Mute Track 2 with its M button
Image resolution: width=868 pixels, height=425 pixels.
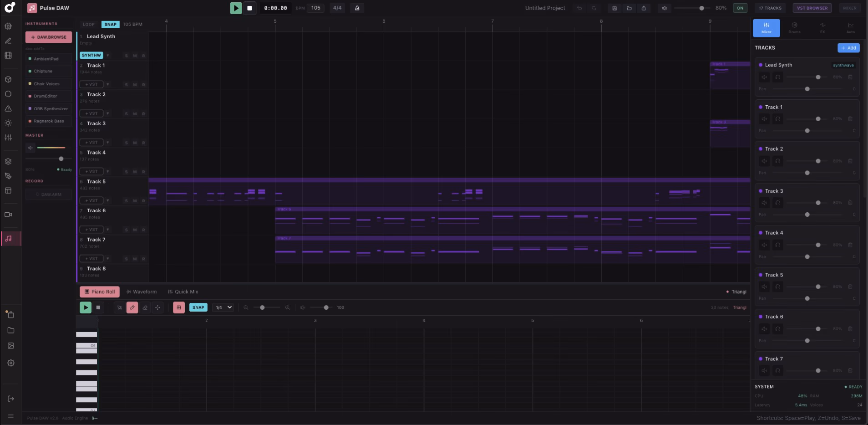click(135, 114)
